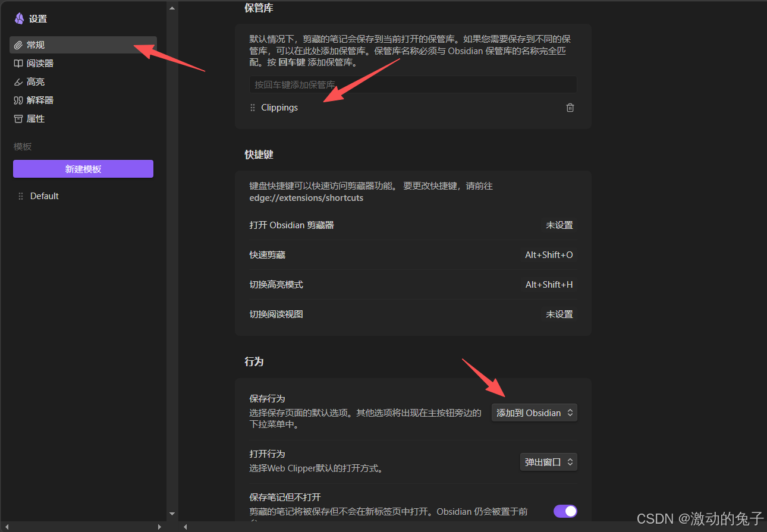Click the Clippings vault name
This screenshot has height=532, width=767.
(x=279, y=108)
